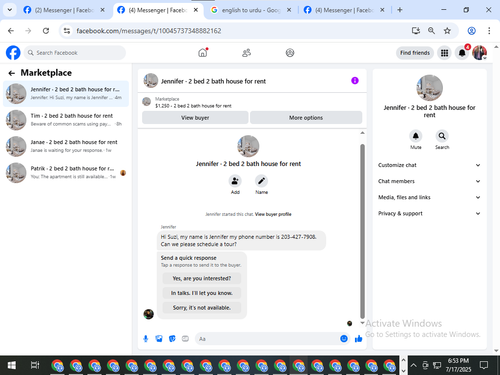The height and width of the screenshot is (375, 500).
Task: Expand Privacy & support section
Action: 429,213
